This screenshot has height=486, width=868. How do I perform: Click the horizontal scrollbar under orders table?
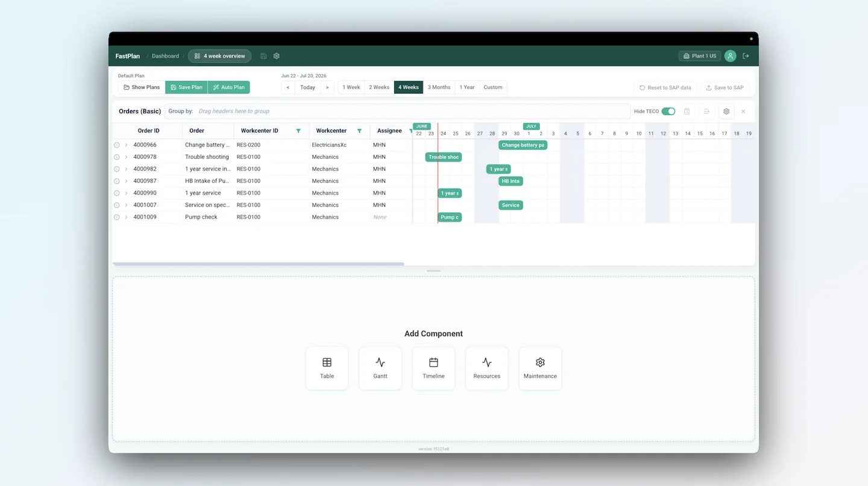coord(258,264)
